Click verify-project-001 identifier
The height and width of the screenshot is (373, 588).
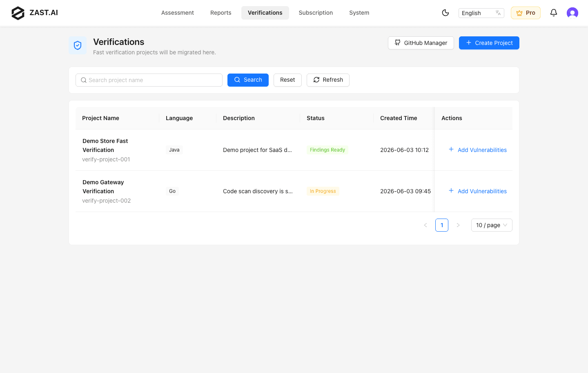click(x=106, y=159)
